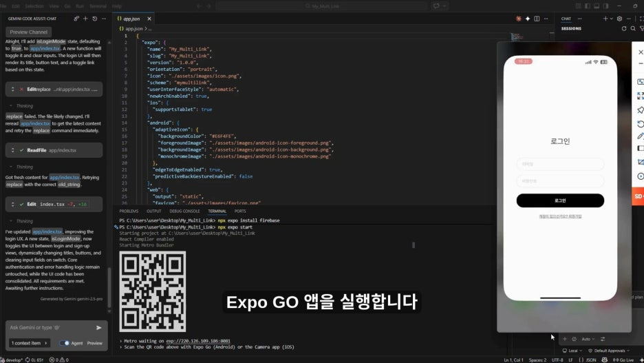Navigate back with the arrow icon
This screenshot has height=363, width=644.
coord(199,6)
